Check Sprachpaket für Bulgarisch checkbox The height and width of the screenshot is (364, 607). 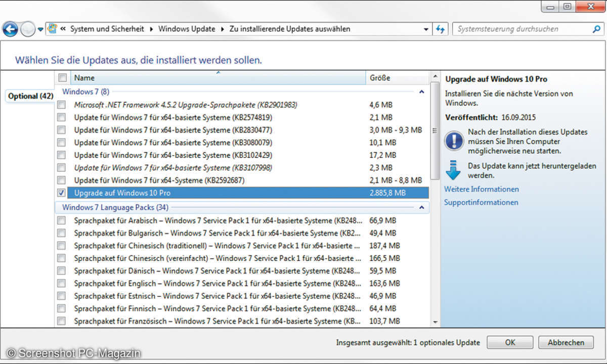click(x=61, y=233)
